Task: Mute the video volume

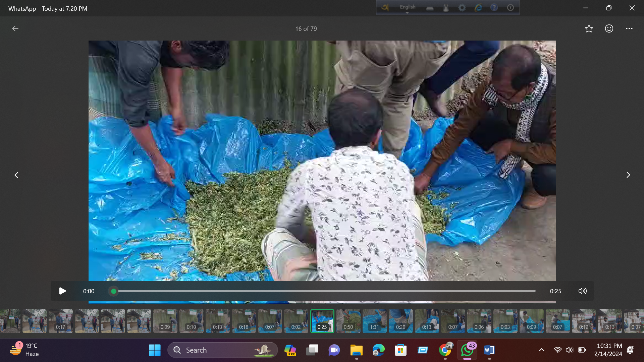Action: click(x=583, y=291)
